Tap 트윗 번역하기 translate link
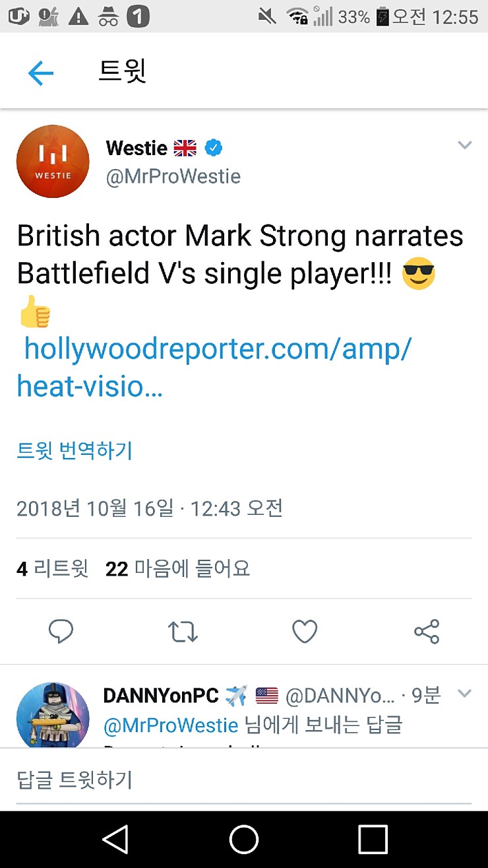The image size is (488, 868). (x=75, y=451)
